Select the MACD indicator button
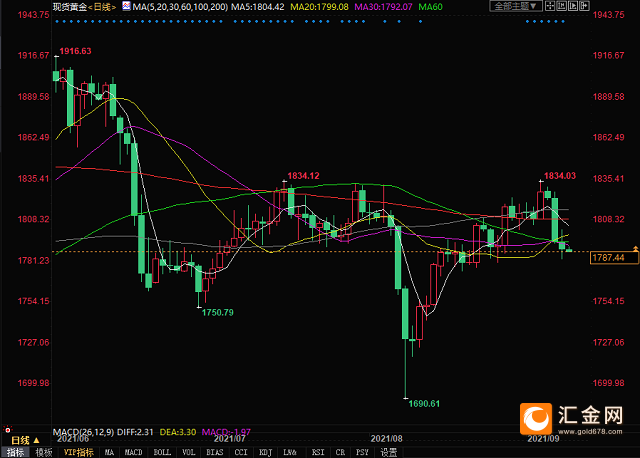The image size is (640, 458). tap(133, 452)
